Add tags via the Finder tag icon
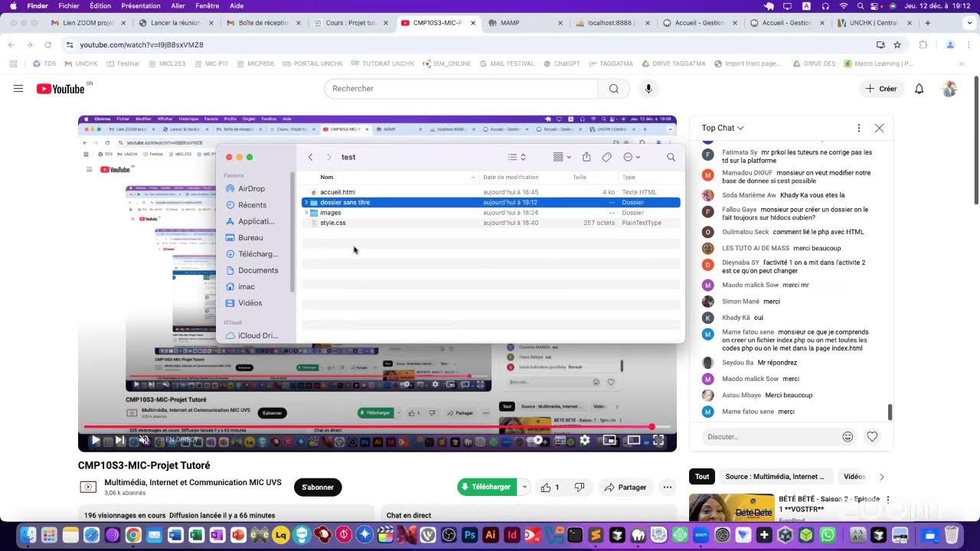This screenshot has width=980, height=551. (x=606, y=157)
